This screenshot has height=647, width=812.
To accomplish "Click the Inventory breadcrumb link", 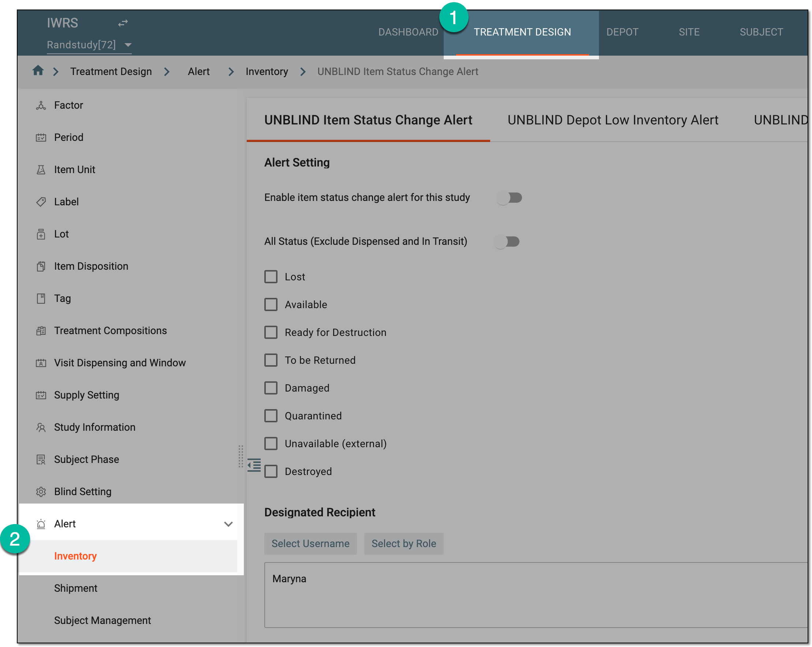I will point(267,71).
